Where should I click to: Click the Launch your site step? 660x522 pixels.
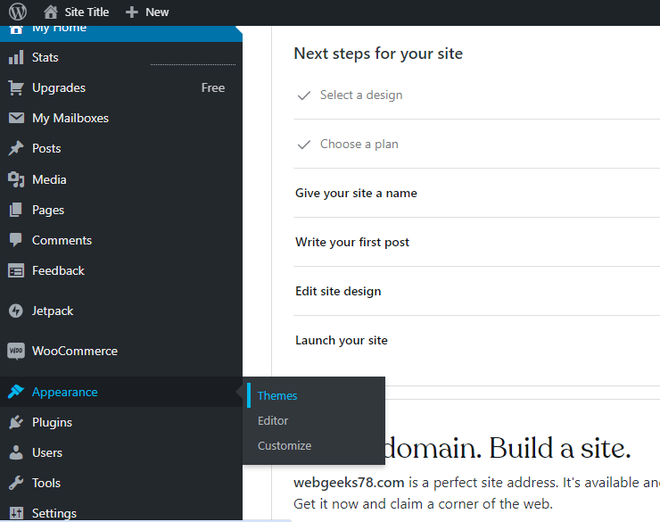(341, 340)
